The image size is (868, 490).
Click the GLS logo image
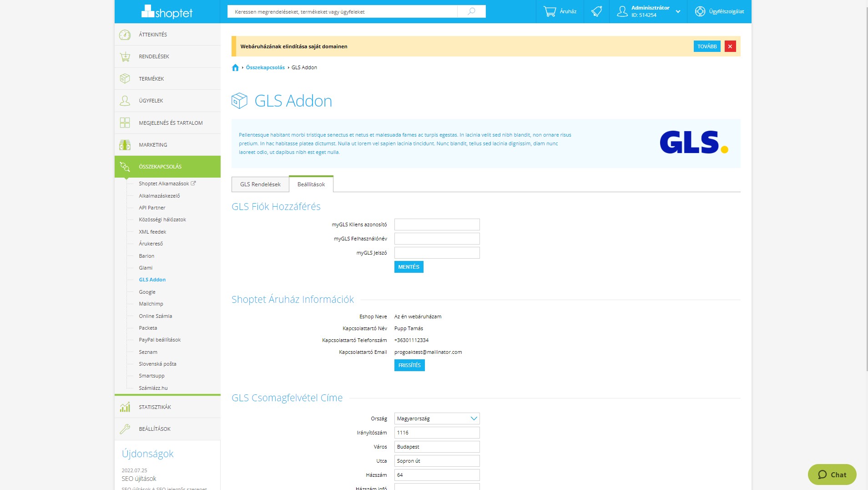coord(694,142)
